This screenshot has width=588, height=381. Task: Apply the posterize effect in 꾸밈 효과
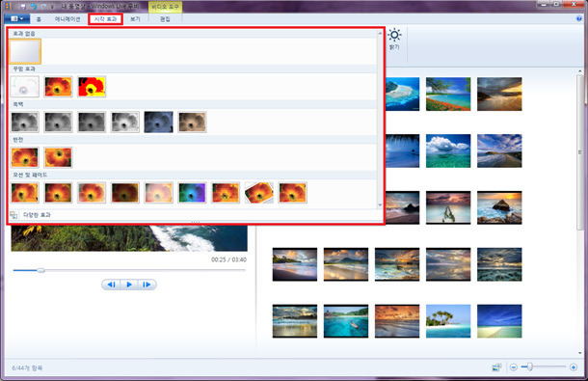58,87
